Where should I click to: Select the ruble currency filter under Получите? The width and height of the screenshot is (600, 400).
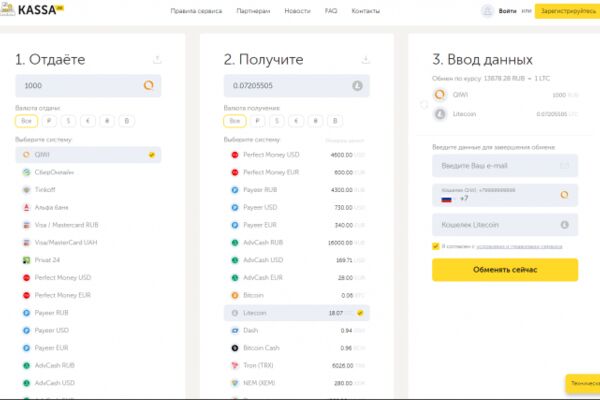click(x=258, y=121)
